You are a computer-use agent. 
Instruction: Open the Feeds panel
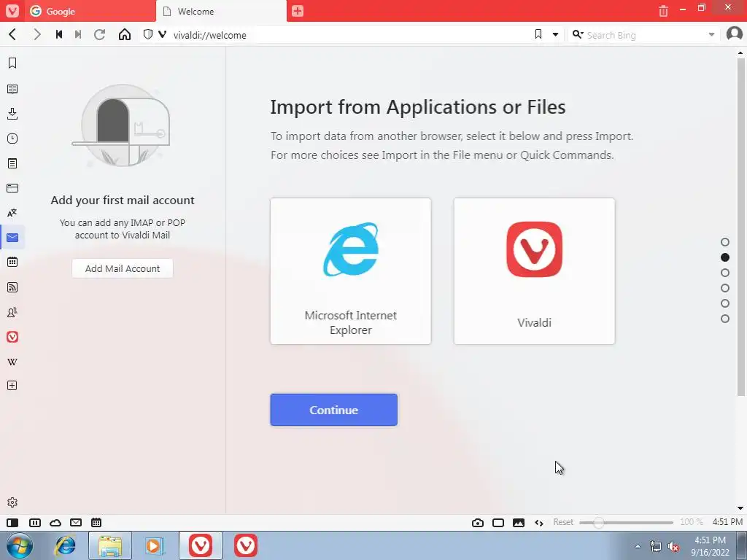coord(12,287)
